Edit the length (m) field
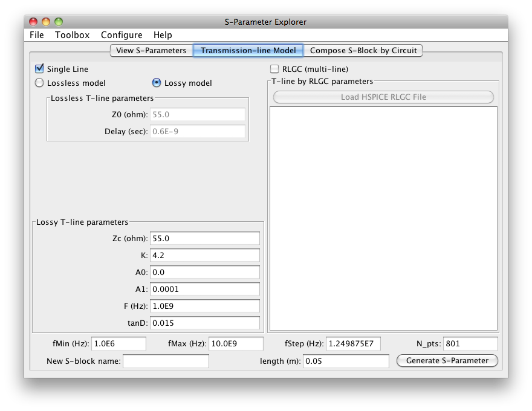Screen dimensions: 532x411 (x=345, y=361)
